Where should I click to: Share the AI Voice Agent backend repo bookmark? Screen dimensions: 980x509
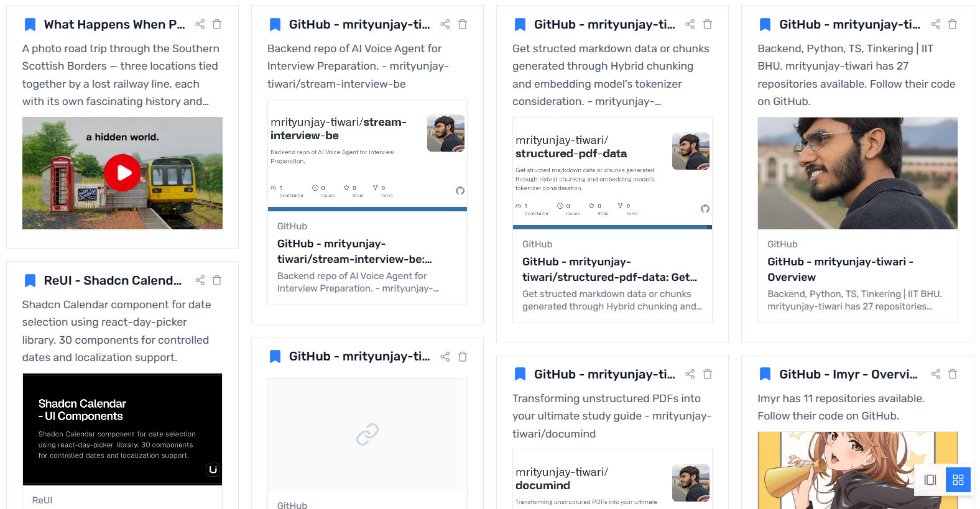click(445, 24)
